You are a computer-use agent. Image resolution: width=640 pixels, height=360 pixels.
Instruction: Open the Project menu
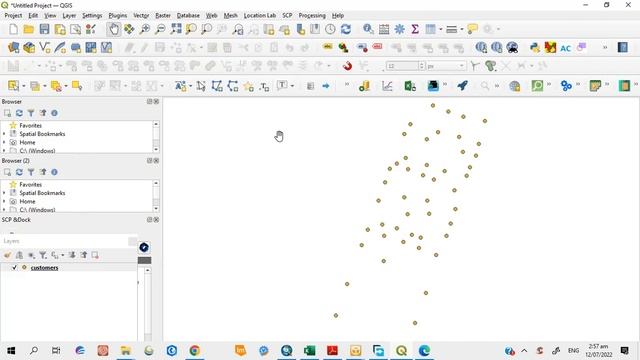[13, 16]
